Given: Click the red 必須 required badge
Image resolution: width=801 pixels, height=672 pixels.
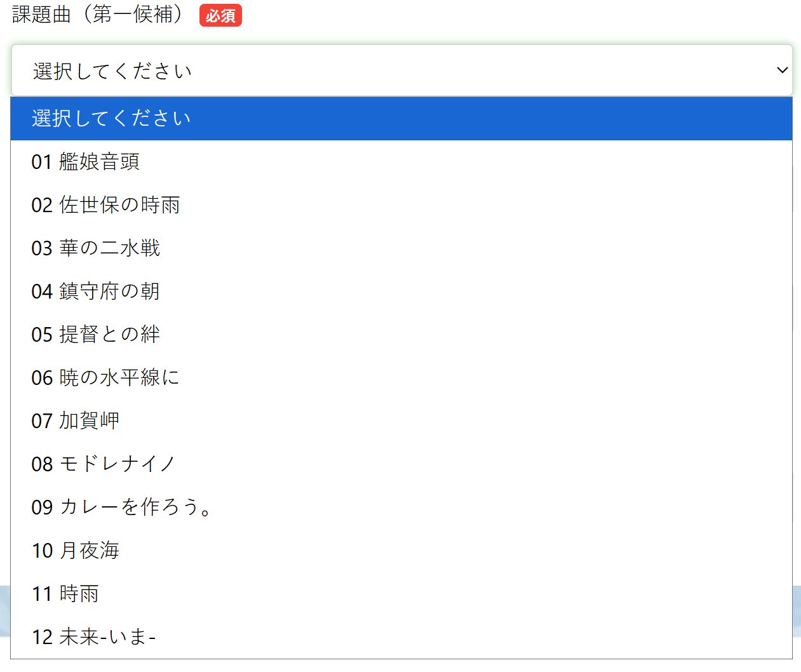Looking at the screenshot, I should [220, 16].
